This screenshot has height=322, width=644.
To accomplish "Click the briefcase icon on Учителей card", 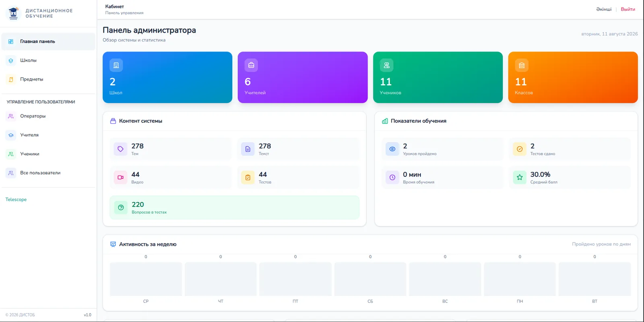I will point(251,65).
